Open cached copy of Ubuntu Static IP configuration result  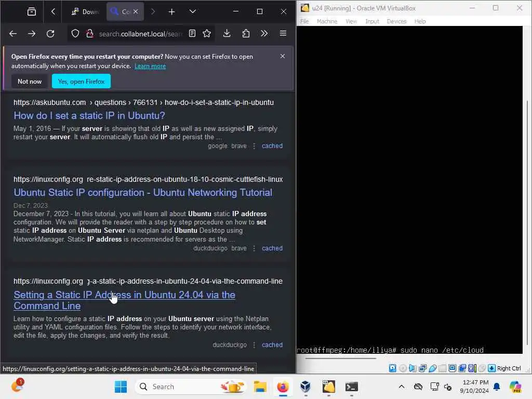272,248
